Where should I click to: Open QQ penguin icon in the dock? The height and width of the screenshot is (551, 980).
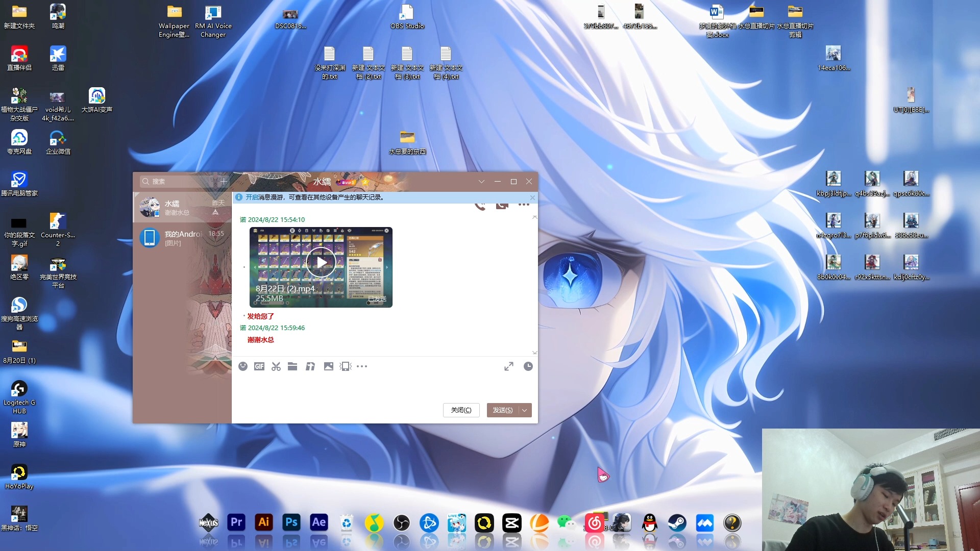click(650, 523)
